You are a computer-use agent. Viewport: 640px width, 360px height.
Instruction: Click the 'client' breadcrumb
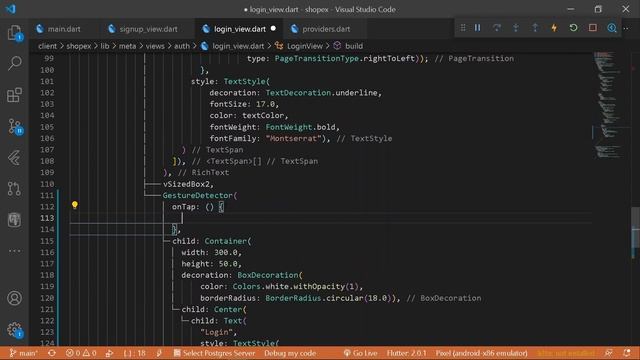point(47,46)
